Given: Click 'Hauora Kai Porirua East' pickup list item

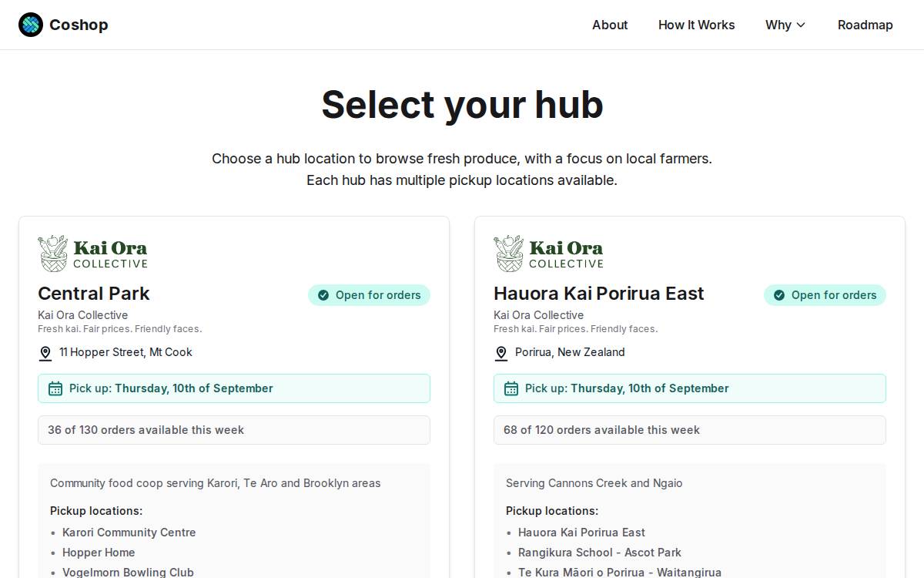Looking at the screenshot, I should 581,533.
